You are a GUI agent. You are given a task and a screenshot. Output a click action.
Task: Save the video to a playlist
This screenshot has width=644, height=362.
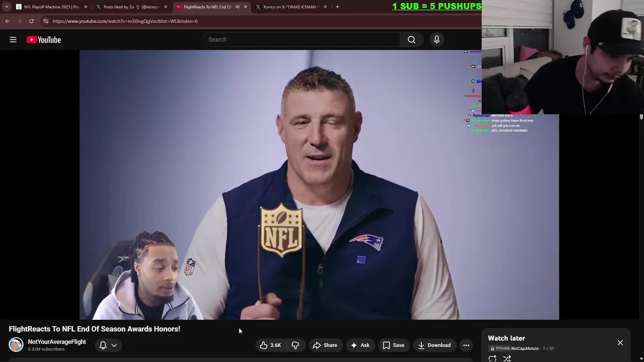(x=393, y=345)
